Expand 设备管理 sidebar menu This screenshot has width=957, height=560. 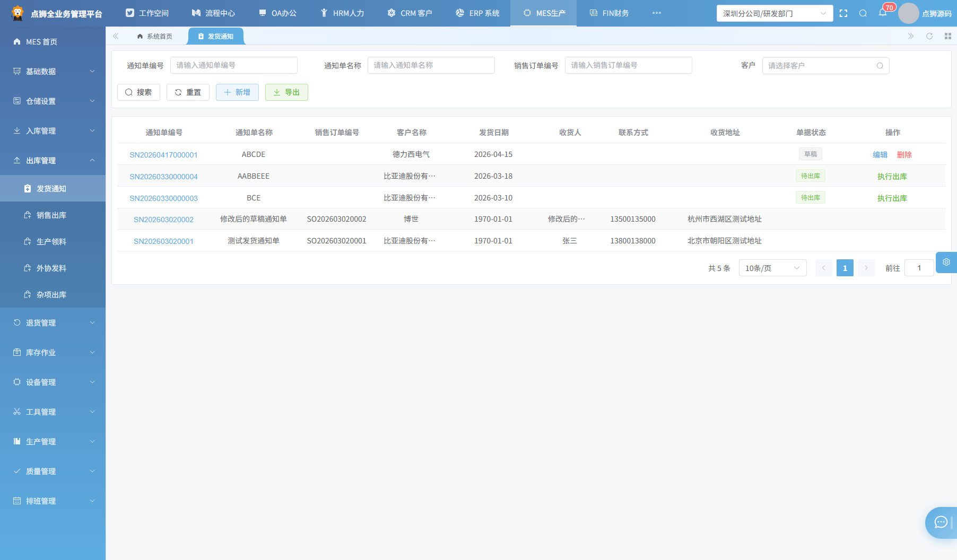[x=53, y=382]
